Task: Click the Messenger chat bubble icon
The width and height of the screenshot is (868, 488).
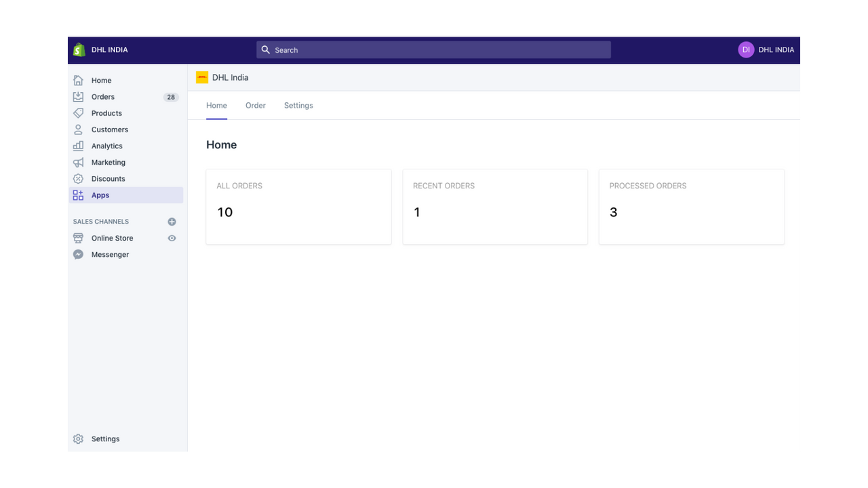Action: pos(78,255)
